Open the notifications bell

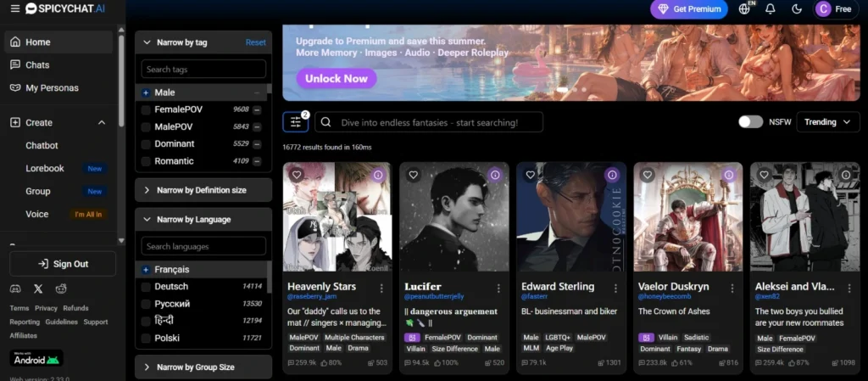click(770, 8)
